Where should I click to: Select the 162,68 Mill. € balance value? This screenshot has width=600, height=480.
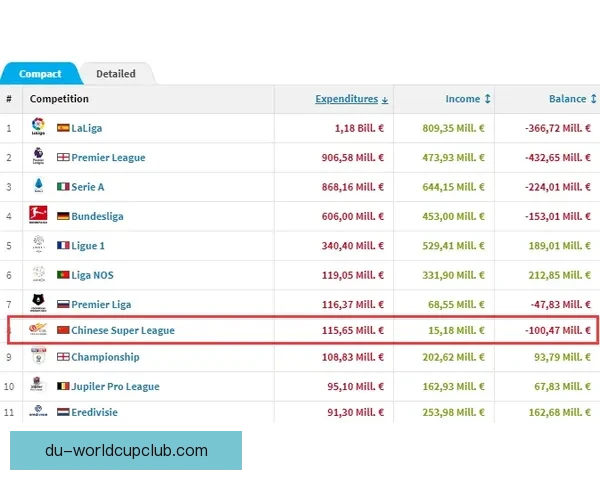560,413
